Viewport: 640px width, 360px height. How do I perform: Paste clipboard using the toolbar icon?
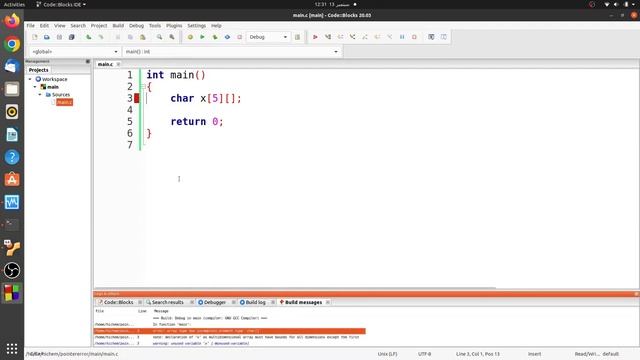142,37
